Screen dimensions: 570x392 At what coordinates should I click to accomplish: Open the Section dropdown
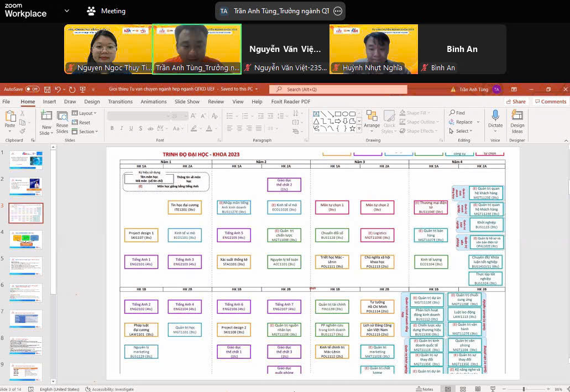[87, 132]
